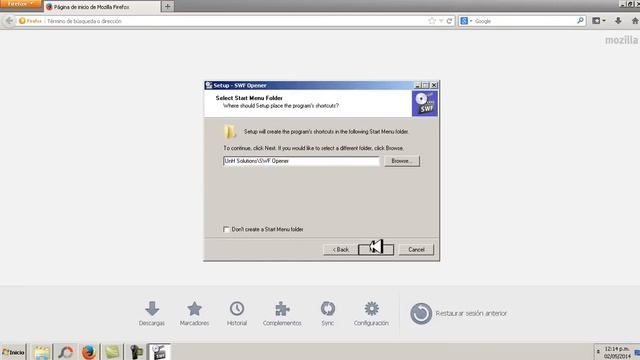Viewport: 640px width, 360px height.
Task: Click the Start Menu folder path field
Action: point(301,161)
